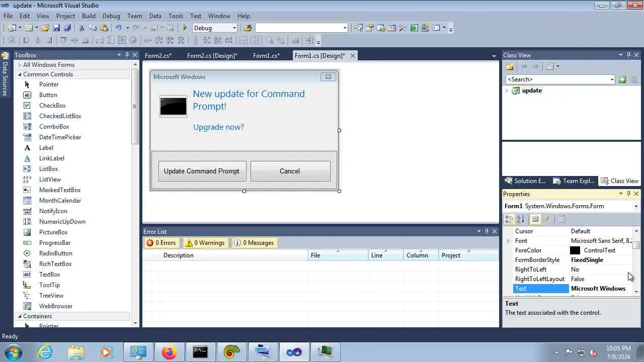Click the Cancel button on the form
Image resolution: width=644 pixels, height=362 pixels.
290,171
